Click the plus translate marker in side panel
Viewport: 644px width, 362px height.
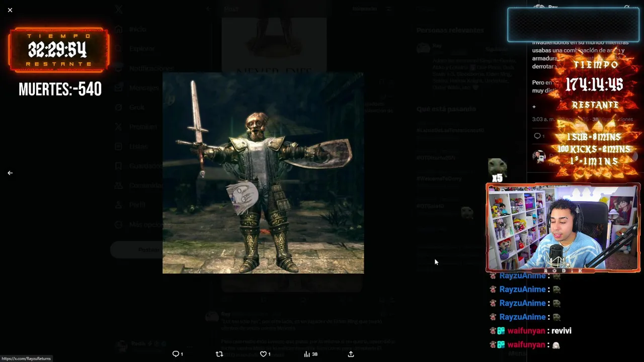tap(534, 107)
